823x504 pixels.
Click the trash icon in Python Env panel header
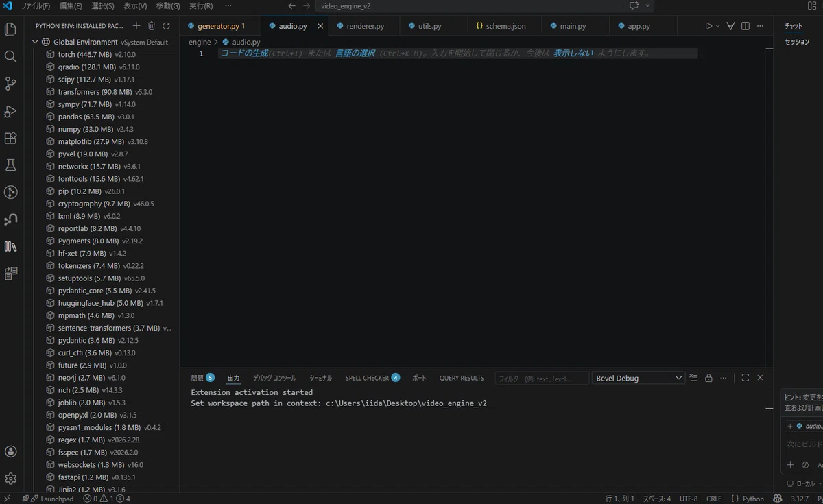click(152, 26)
